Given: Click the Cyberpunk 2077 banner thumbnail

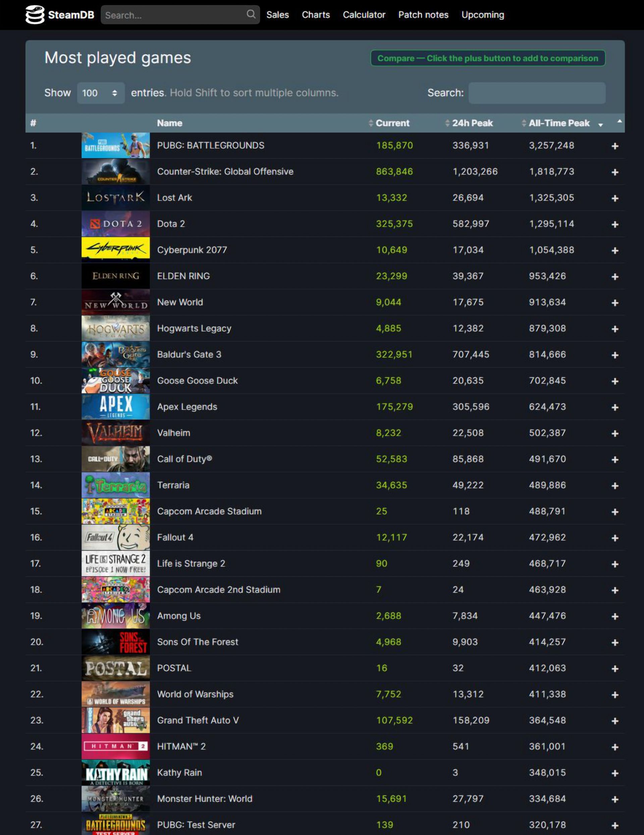Looking at the screenshot, I should pyautogui.click(x=115, y=249).
